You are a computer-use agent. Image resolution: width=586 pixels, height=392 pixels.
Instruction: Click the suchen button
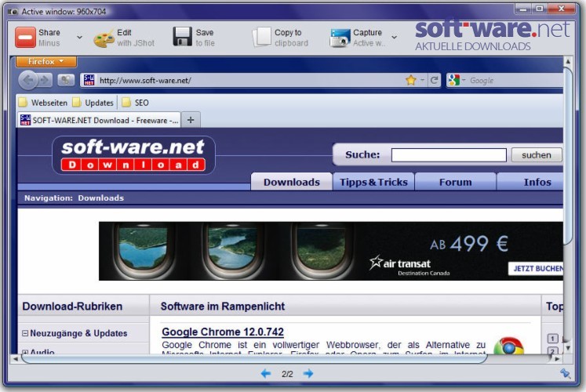click(x=537, y=155)
